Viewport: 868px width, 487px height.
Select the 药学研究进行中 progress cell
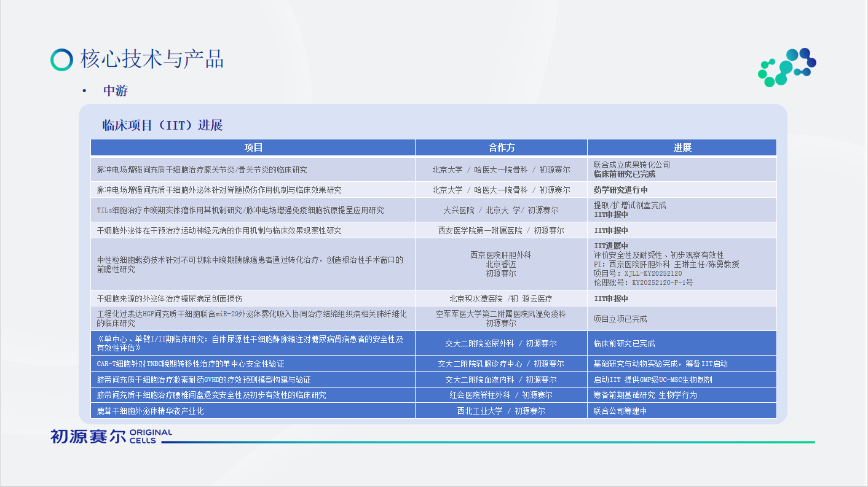pos(620,190)
